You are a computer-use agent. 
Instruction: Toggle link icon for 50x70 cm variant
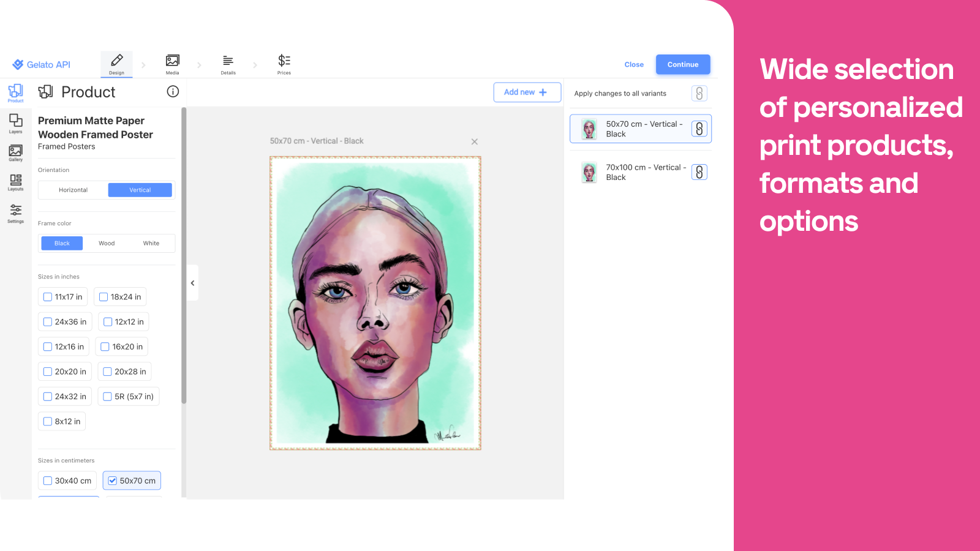pos(699,129)
